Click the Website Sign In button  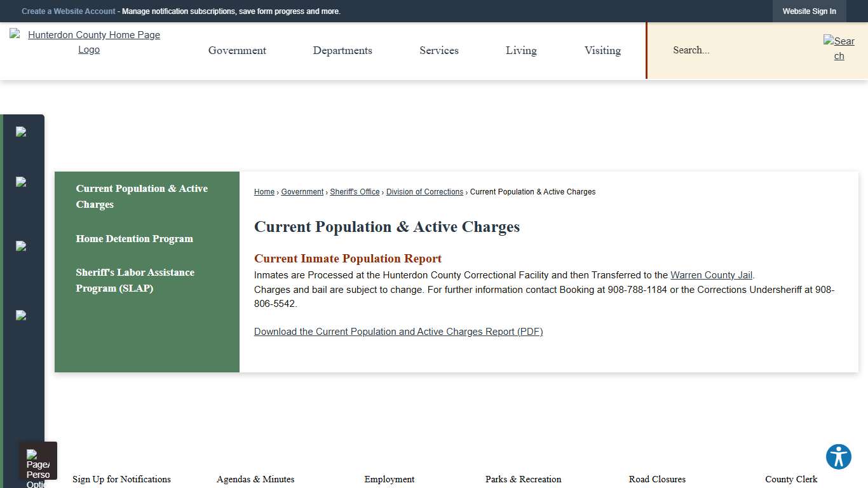click(x=809, y=11)
